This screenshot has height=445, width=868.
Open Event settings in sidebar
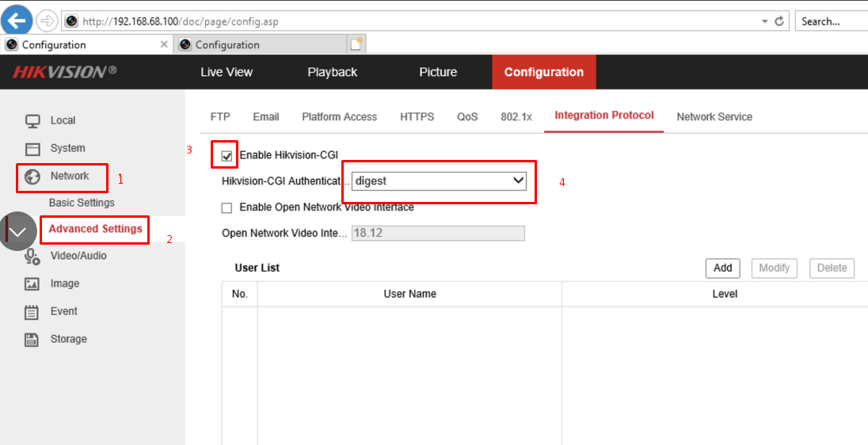pos(63,311)
